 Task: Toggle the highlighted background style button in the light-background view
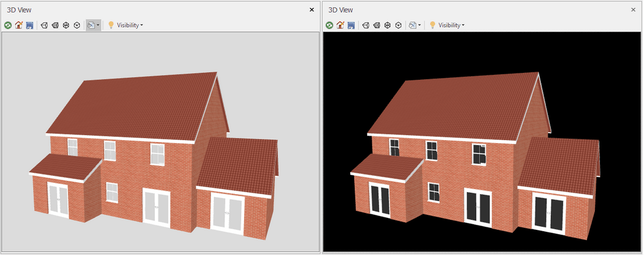point(91,25)
